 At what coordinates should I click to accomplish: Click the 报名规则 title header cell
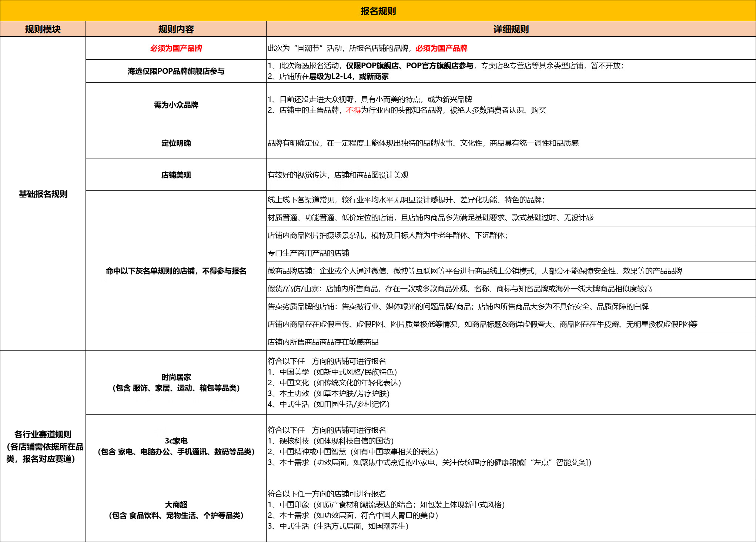click(x=378, y=11)
